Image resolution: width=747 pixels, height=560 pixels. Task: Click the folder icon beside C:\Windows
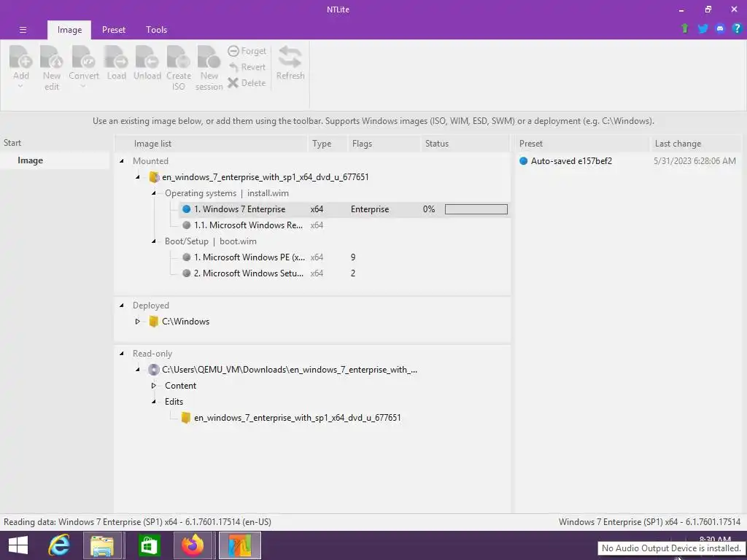(153, 322)
